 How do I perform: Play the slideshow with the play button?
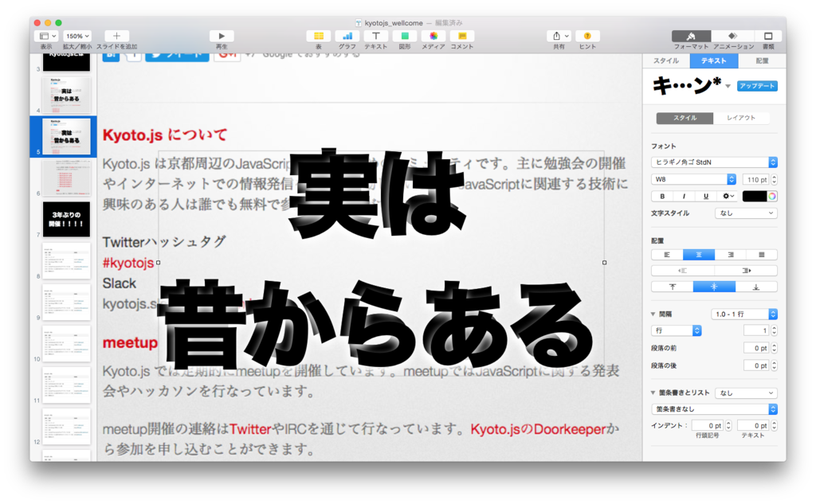point(222,36)
